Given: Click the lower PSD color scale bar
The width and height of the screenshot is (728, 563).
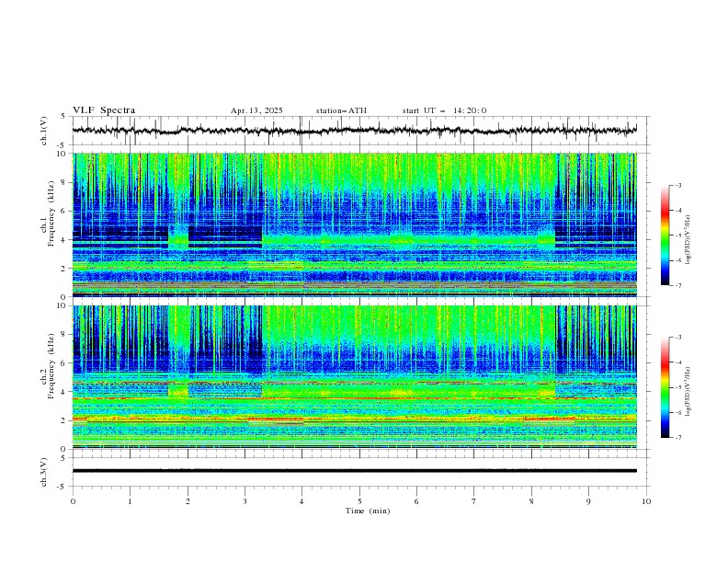Looking at the screenshot, I should pos(665,387).
